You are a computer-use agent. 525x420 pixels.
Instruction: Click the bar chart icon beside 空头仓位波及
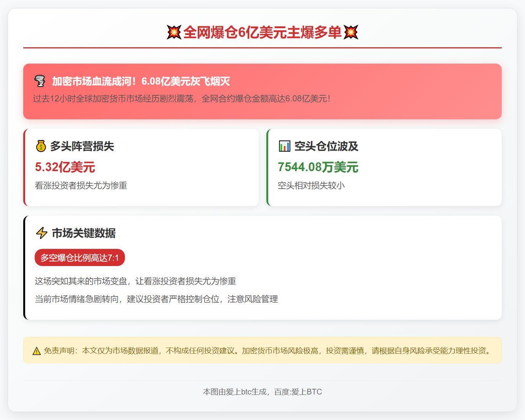[x=285, y=146]
